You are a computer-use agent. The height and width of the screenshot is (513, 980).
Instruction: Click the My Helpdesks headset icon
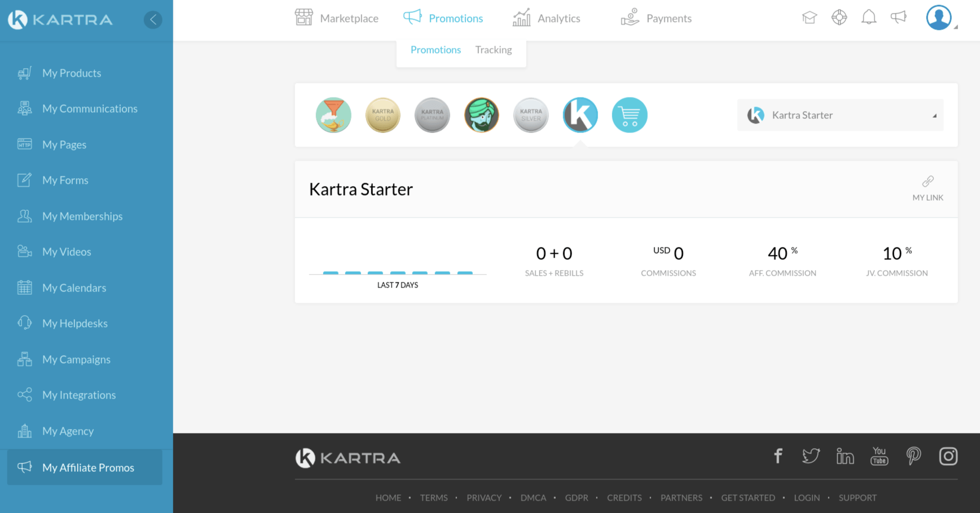pyautogui.click(x=24, y=323)
